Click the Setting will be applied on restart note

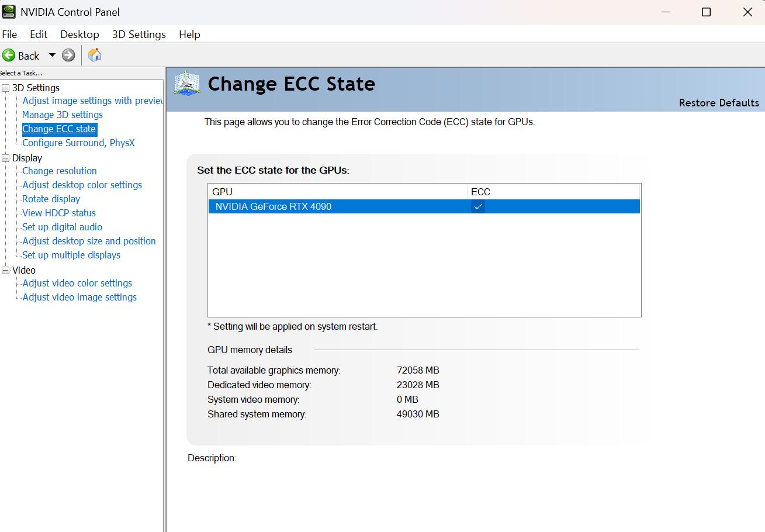pyautogui.click(x=293, y=327)
